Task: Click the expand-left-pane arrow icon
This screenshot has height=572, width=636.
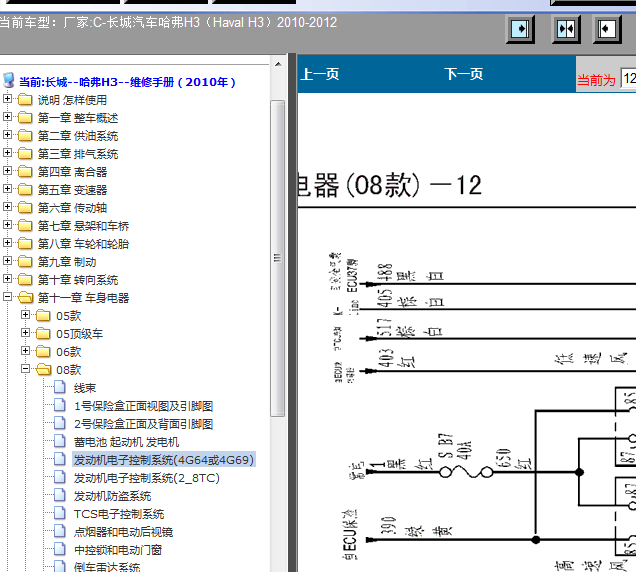Action: 607,29
